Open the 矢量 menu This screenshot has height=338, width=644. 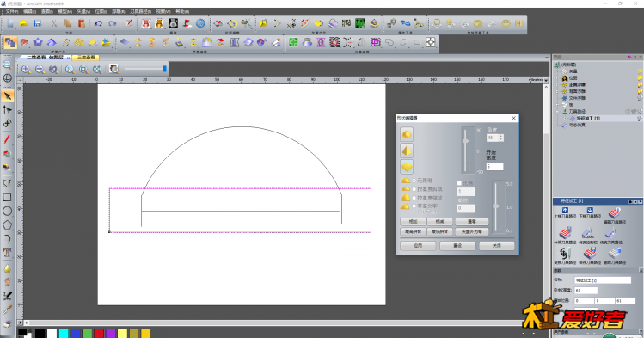83,11
